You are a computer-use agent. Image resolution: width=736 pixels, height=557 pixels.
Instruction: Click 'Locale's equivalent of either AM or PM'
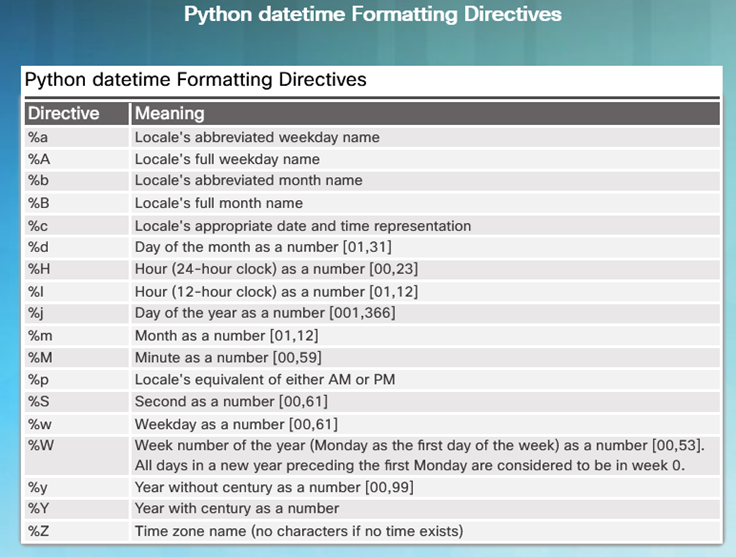click(265, 379)
